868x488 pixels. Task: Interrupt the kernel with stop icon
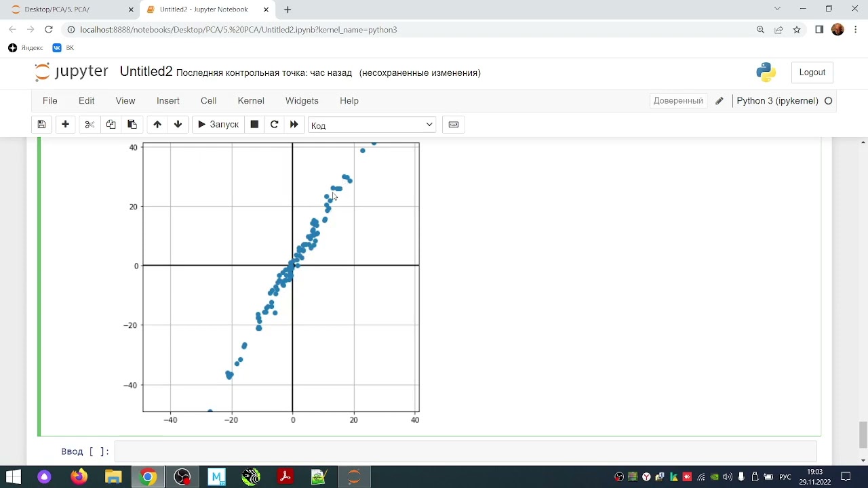(254, 125)
